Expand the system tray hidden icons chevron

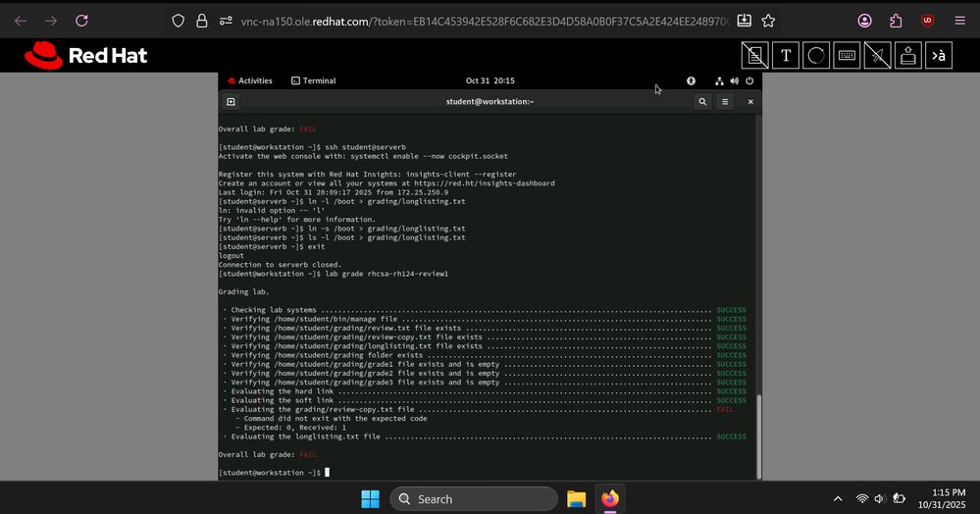coord(838,499)
